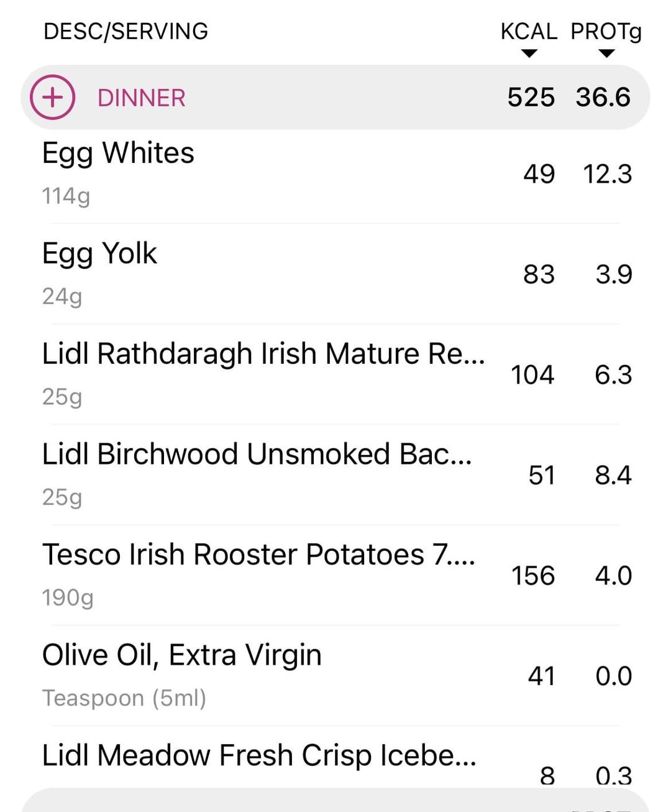Select the Lidl Birchwood Unsmoked Bacon item

[257, 454]
